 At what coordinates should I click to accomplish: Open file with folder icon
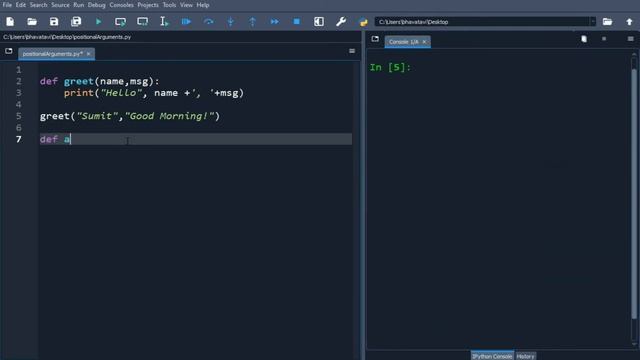32,22
